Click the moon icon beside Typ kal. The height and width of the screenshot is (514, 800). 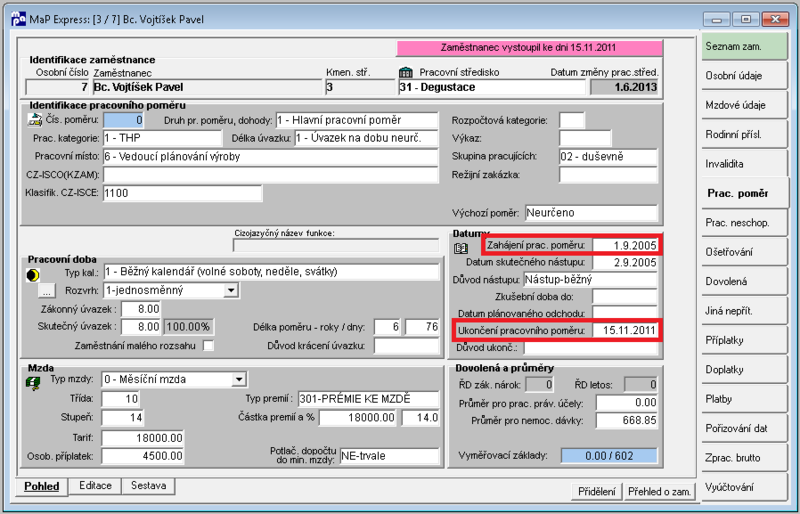pyautogui.click(x=33, y=276)
